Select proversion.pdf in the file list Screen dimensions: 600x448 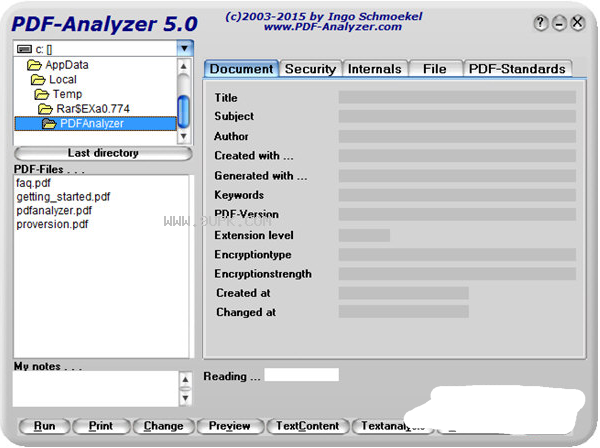[x=52, y=224]
